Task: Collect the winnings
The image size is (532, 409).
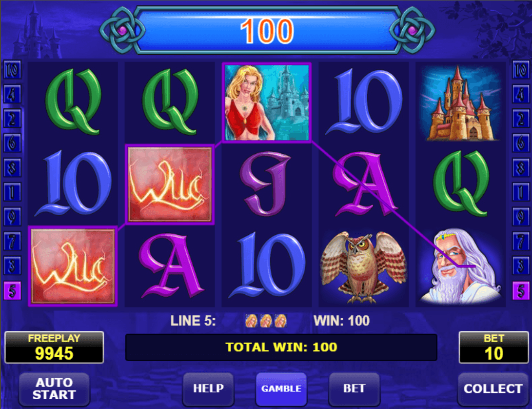Action: [493, 389]
